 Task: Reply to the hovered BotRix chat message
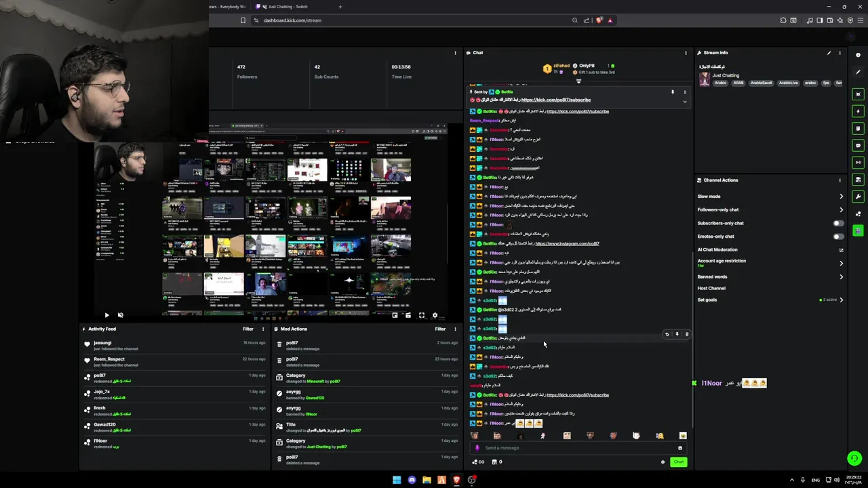pos(667,334)
